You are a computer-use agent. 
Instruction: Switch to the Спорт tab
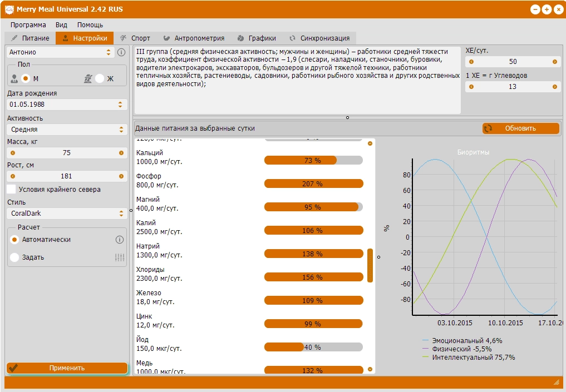135,38
